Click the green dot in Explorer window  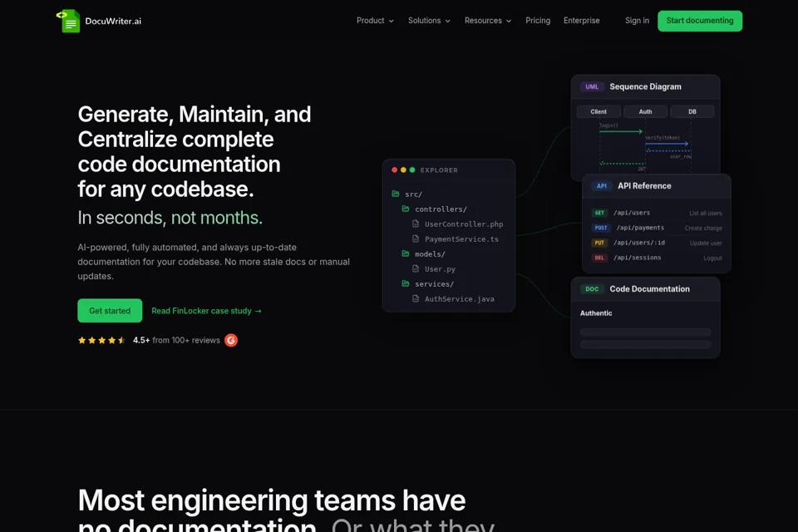coord(412,170)
